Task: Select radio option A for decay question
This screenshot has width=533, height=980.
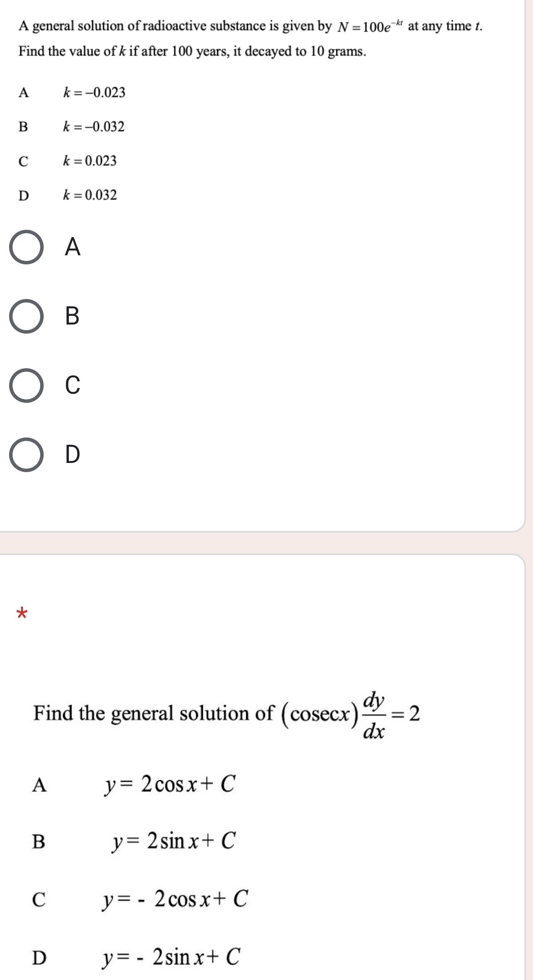Action: pos(26,247)
